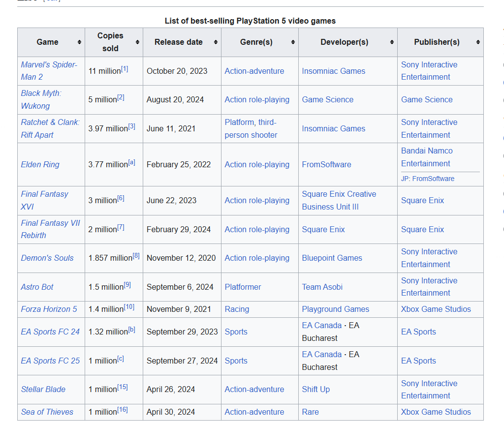Open the Forza Horizon 5 link

pyautogui.click(x=49, y=309)
